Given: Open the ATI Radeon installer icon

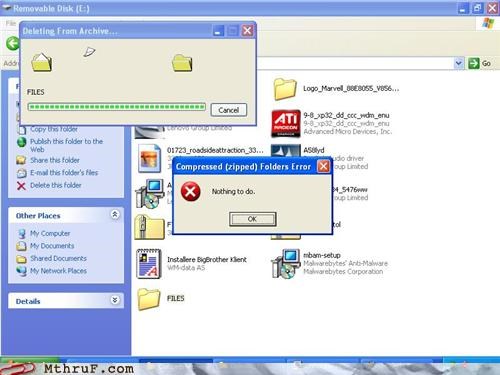Looking at the screenshot, I should click(x=286, y=123).
